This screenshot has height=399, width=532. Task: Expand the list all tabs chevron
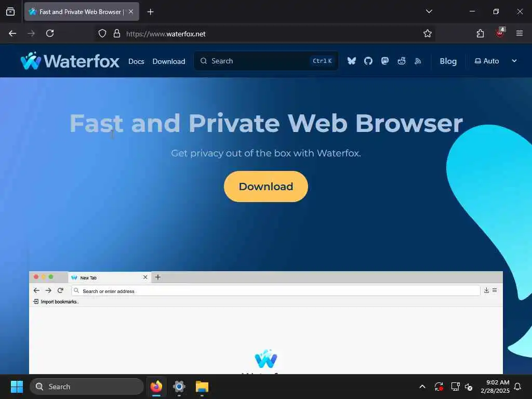pos(429,11)
